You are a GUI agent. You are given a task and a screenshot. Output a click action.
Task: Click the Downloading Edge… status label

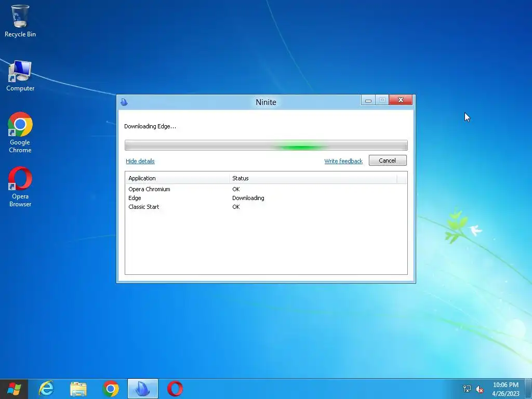[150, 126]
